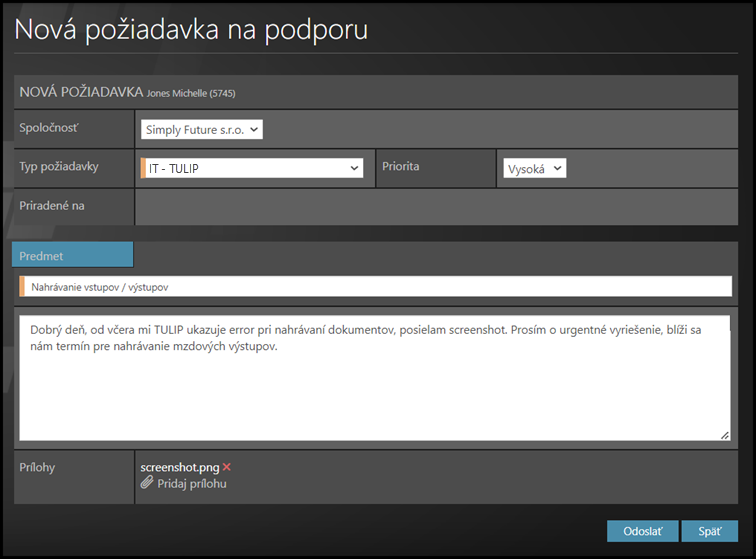Open the screenshot.png attachment file name

click(180, 467)
